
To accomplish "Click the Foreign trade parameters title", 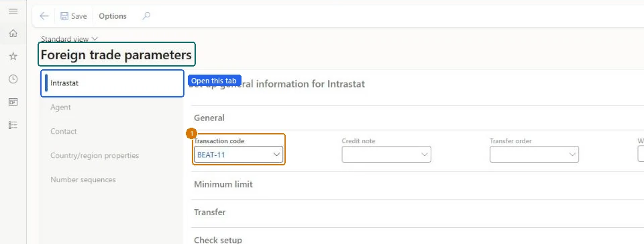I will click(x=116, y=54).
